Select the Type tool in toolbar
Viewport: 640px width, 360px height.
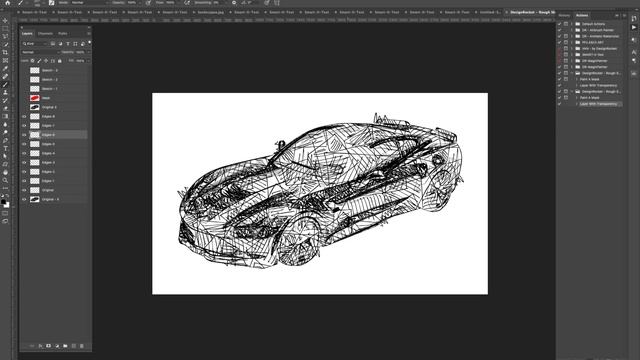[x=5, y=148]
